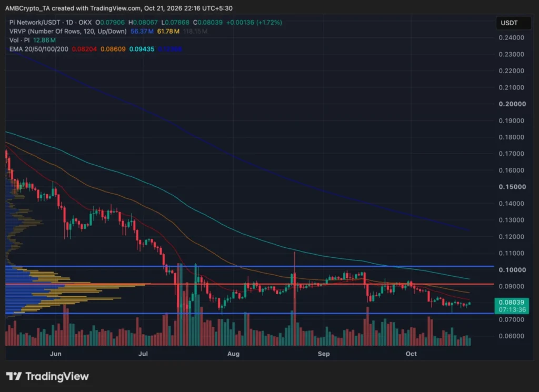Click the VRVP indicator legend label

[x=68, y=31]
